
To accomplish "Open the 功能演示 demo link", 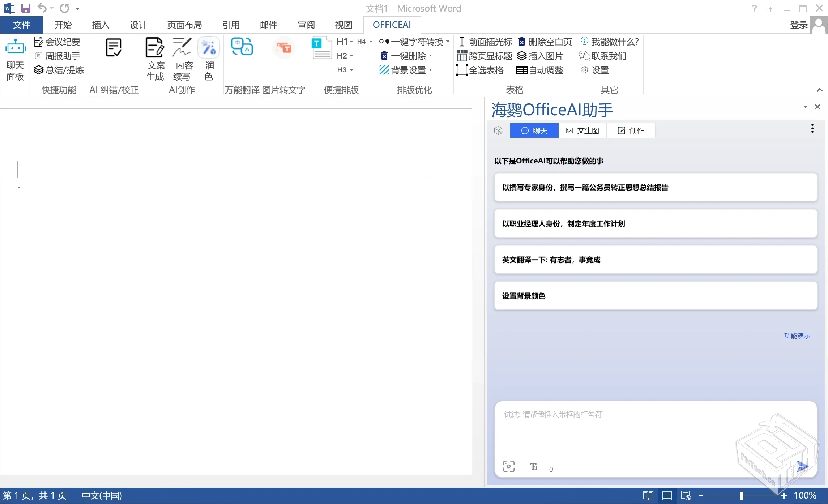I will tap(797, 336).
